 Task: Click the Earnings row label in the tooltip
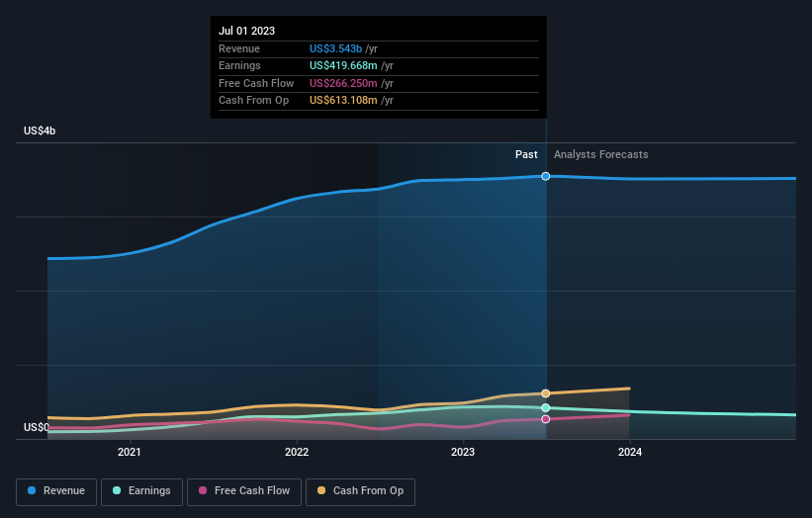[239, 65]
